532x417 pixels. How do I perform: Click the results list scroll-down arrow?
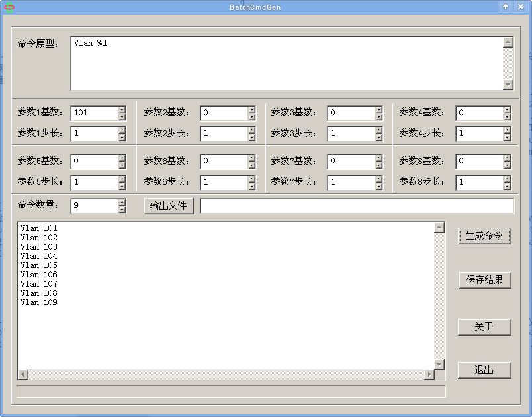point(439,365)
